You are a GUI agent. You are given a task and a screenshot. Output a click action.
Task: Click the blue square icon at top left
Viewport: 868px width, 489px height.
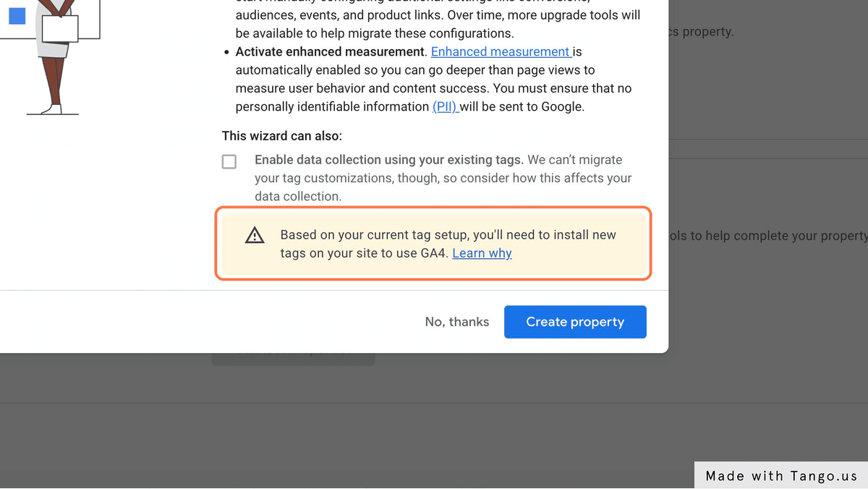tap(16, 15)
